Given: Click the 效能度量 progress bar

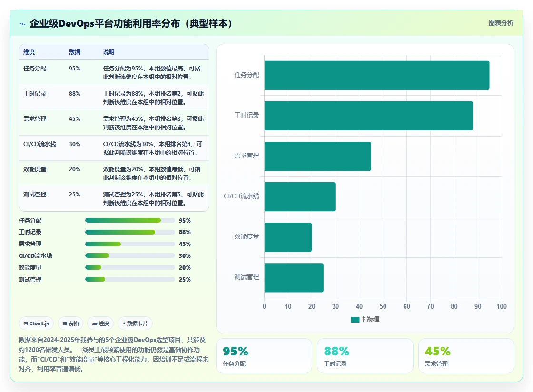Looking at the screenshot, I should [x=130, y=267].
